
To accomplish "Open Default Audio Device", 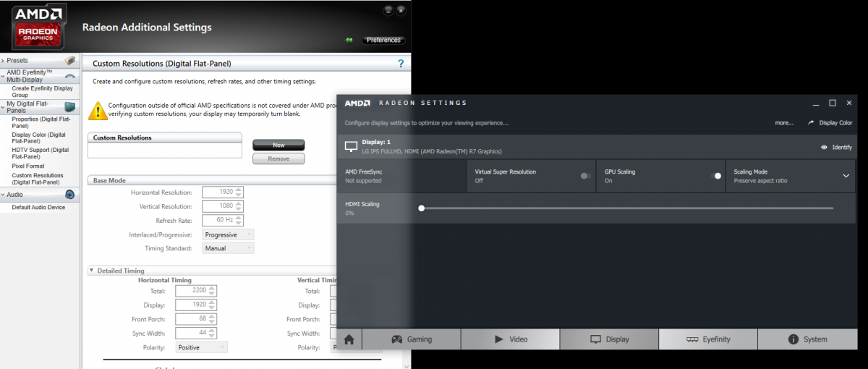I will 38,208.
